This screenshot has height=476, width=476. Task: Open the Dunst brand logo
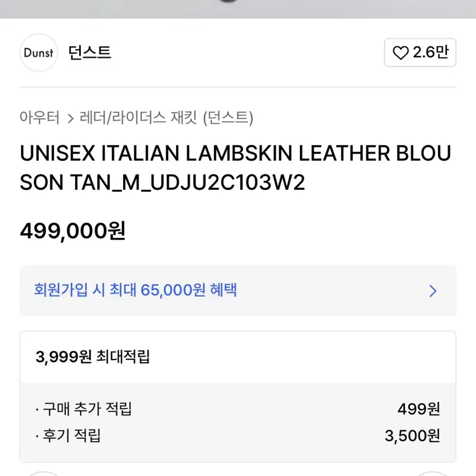coord(39,53)
